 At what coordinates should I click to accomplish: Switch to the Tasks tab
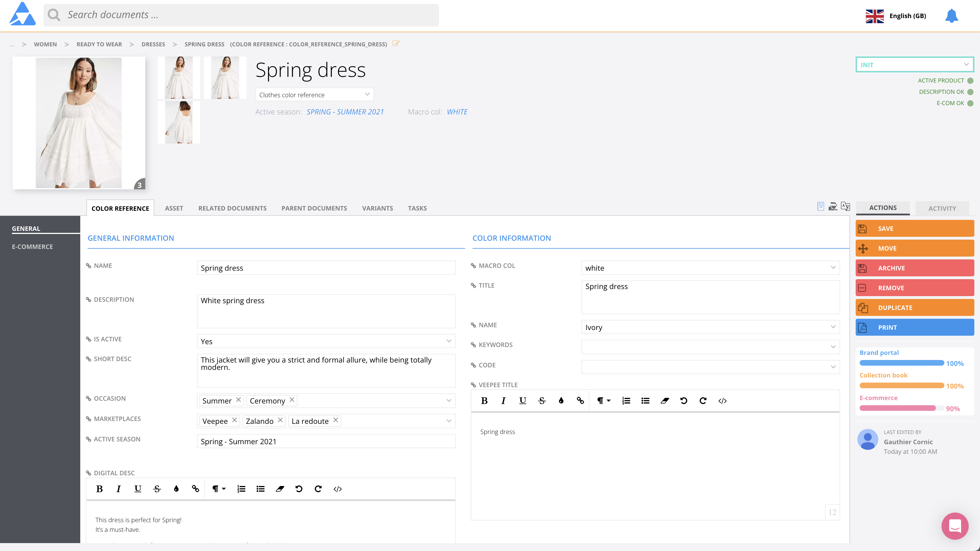417,208
